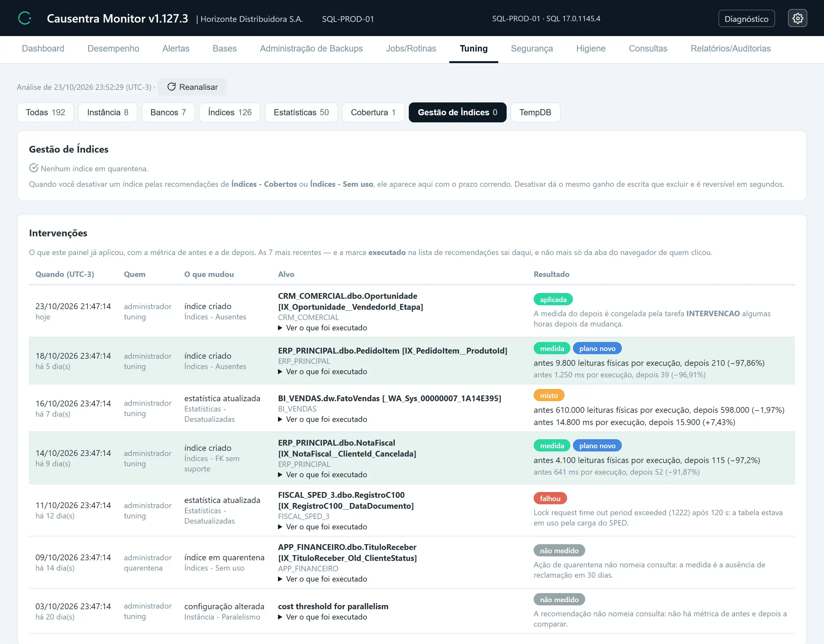Screen dimensions: 824x644
Task: Expand executed details for PedidoItem index
Action: (323, 372)
